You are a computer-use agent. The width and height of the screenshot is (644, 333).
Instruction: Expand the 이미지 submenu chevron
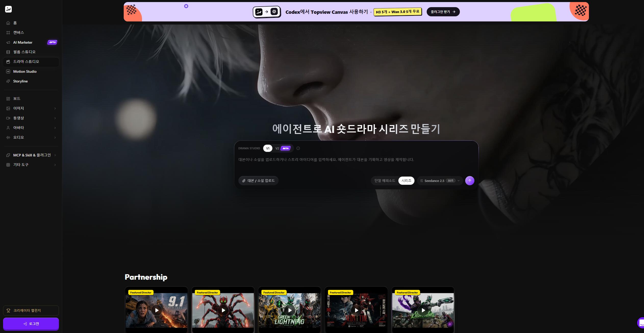pyautogui.click(x=55, y=108)
